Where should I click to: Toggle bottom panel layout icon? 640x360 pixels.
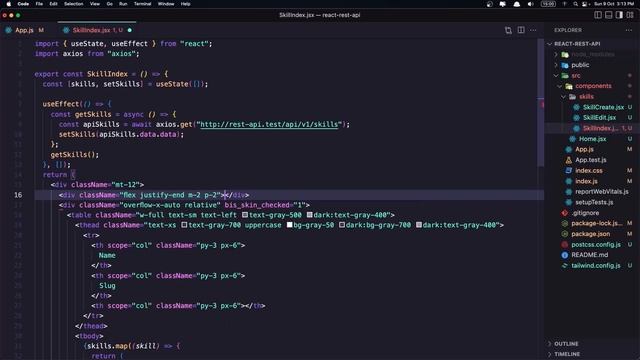(x=609, y=15)
